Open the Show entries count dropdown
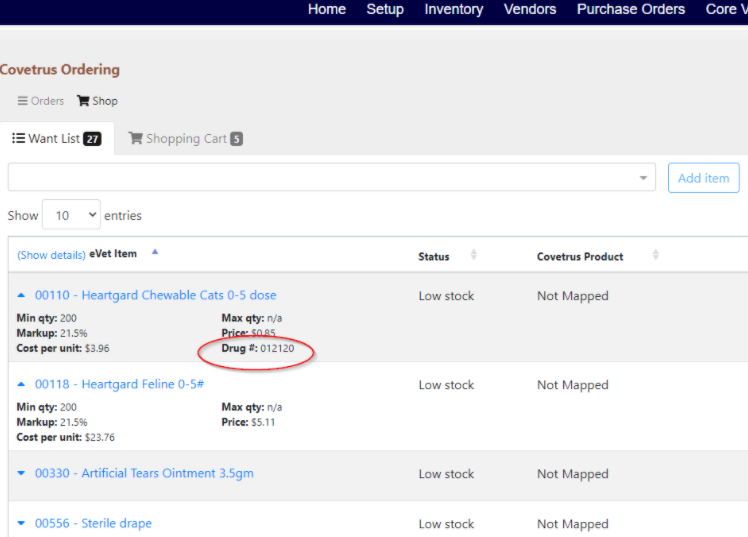 click(71, 215)
